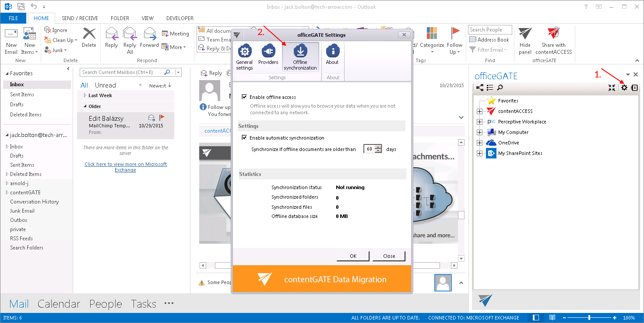Click link to view more on Microsoft Exchange
Image resolution: width=644 pixels, height=323 pixels.
point(126,167)
